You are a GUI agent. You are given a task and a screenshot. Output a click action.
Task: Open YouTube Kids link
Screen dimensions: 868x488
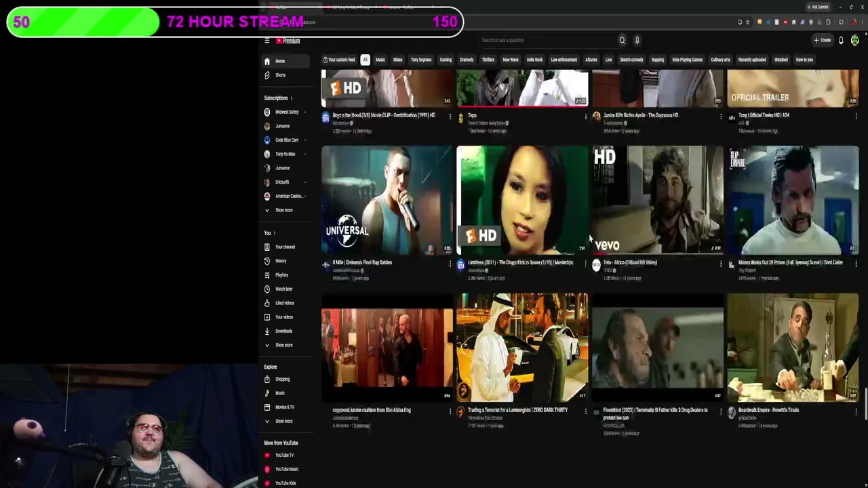pos(285,483)
